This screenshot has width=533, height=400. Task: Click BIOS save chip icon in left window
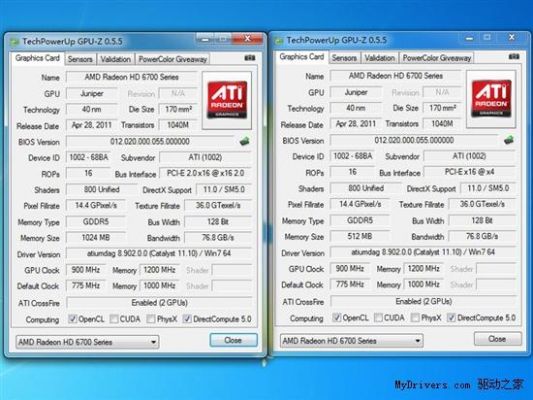tap(244, 141)
